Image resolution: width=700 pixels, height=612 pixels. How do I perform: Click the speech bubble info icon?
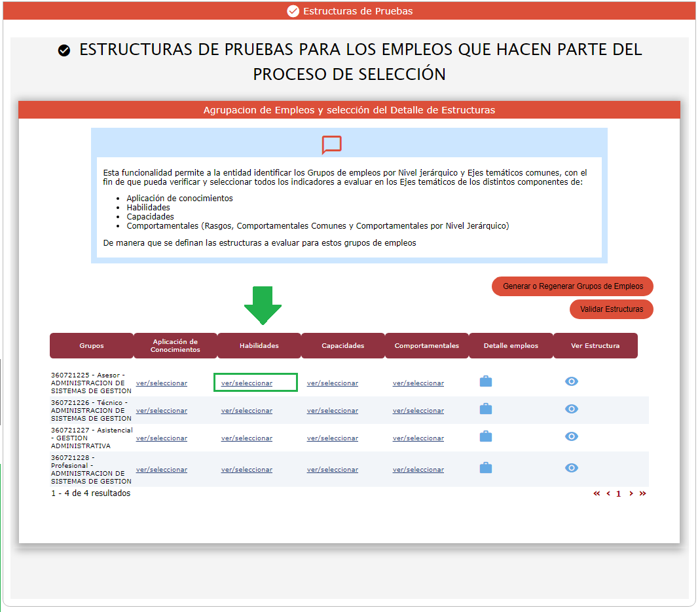click(331, 145)
